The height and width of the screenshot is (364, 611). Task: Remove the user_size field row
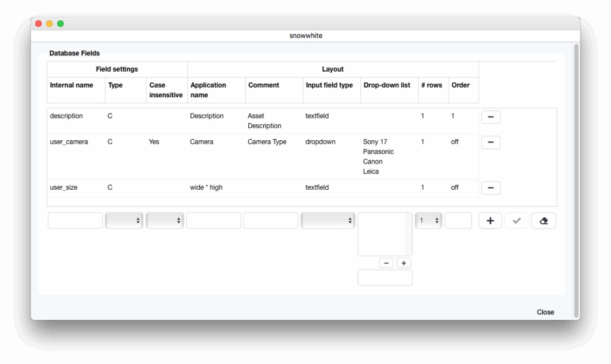(490, 188)
